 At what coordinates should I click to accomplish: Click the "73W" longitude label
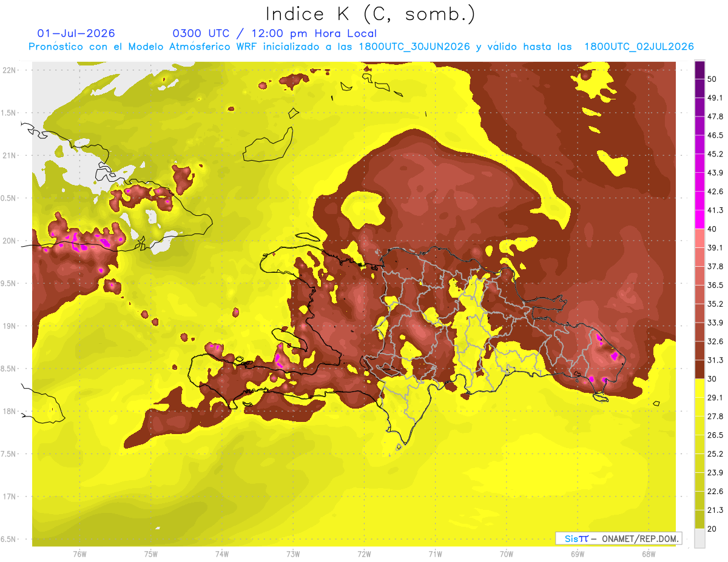click(x=293, y=554)
